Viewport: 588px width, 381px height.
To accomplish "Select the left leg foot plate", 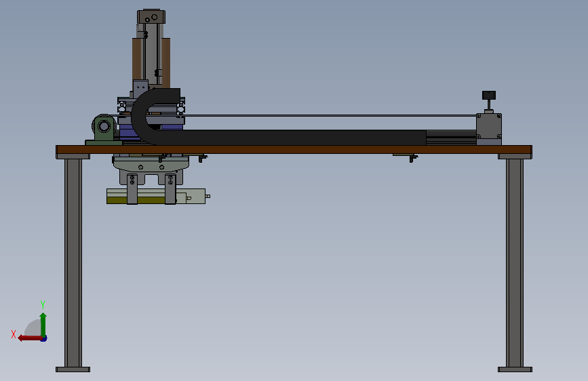I will pos(73,369).
